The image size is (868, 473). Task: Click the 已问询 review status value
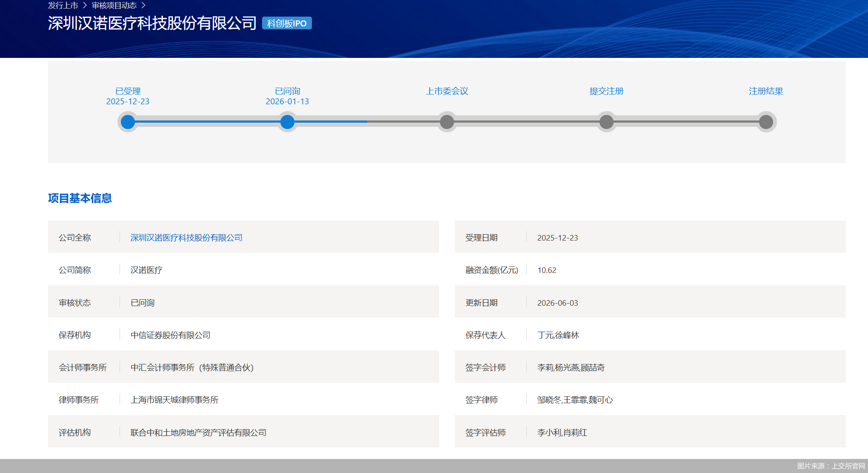pyautogui.click(x=143, y=303)
